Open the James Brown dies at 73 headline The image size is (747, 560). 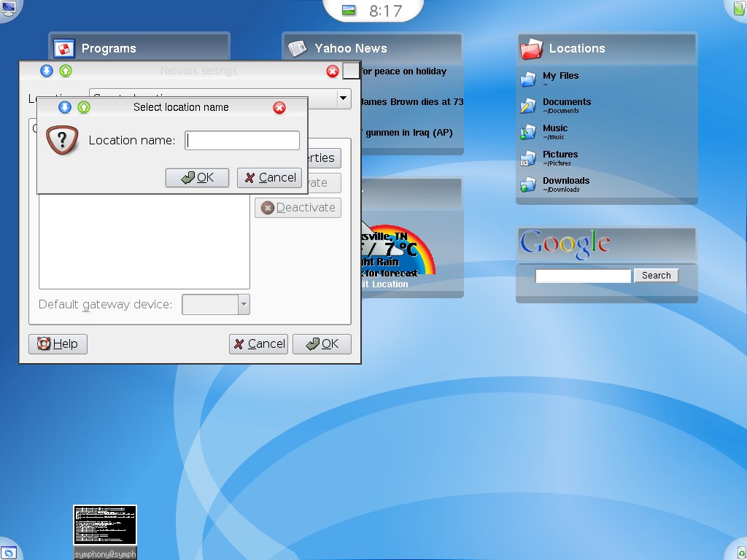(x=411, y=102)
